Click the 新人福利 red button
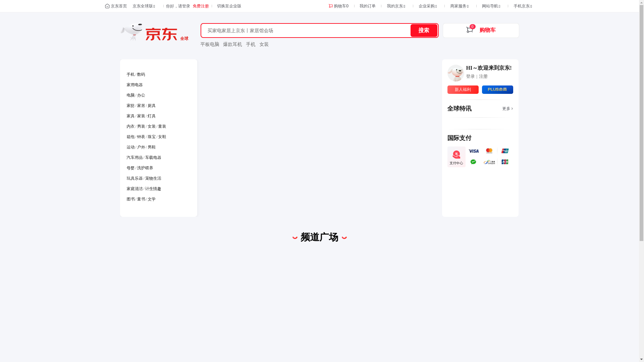644x362 pixels. [463, 89]
